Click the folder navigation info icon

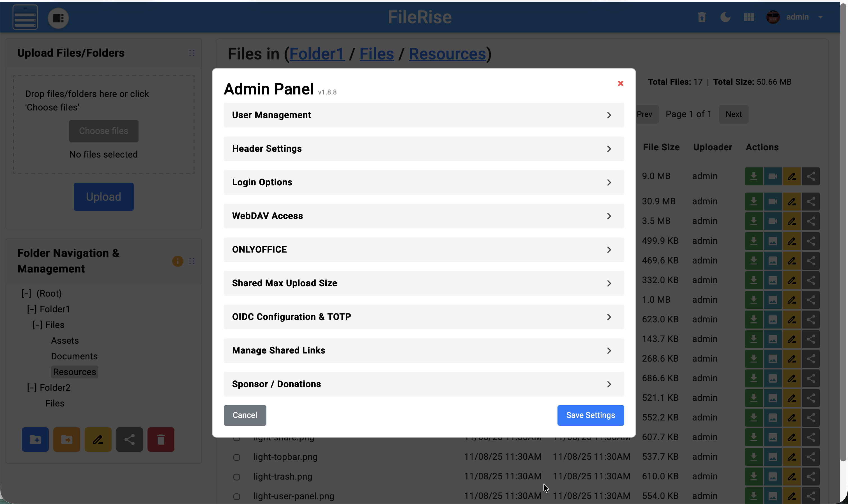click(x=177, y=261)
